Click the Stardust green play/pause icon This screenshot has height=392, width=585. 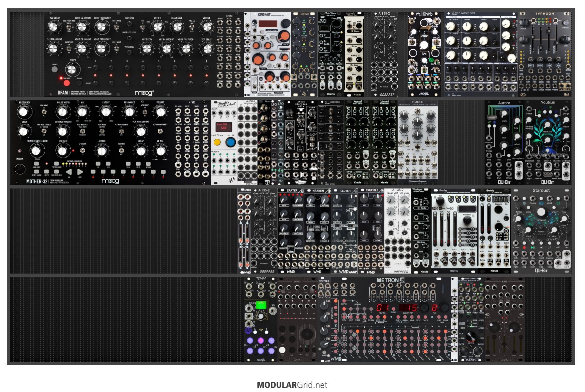[x=533, y=248]
